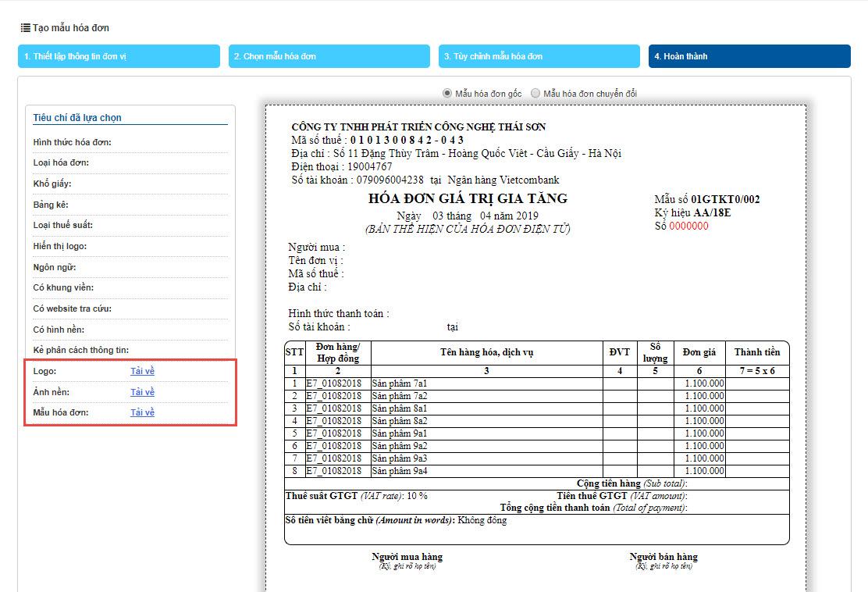Go to step 1 Thiết lập thông tin đơn vị
868x592 pixels.
119,56
